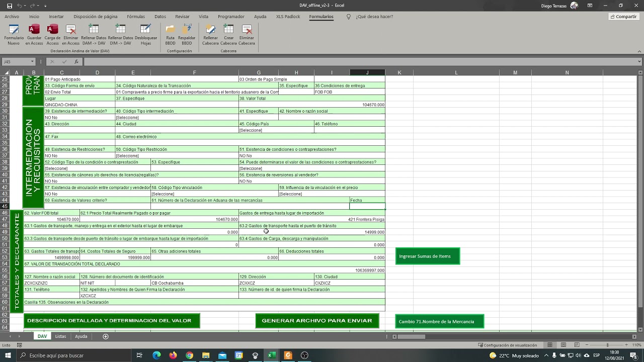
Task: Select the cell containing QINGDAO-CHINA
Action: click(x=79, y=105)
